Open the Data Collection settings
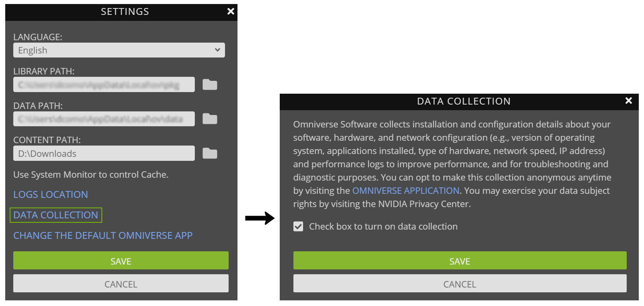The image size is (644, 306). [x=56, y=215]
